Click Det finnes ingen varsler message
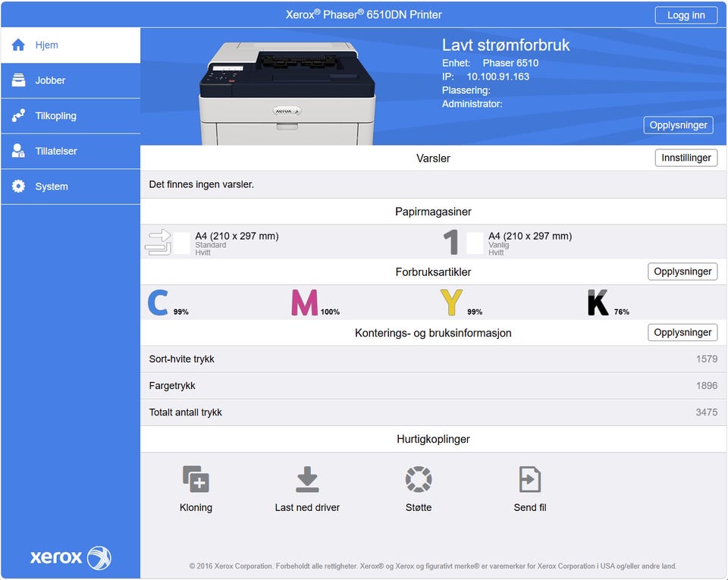This screenshot has height=580, width=728. [202, 184]
